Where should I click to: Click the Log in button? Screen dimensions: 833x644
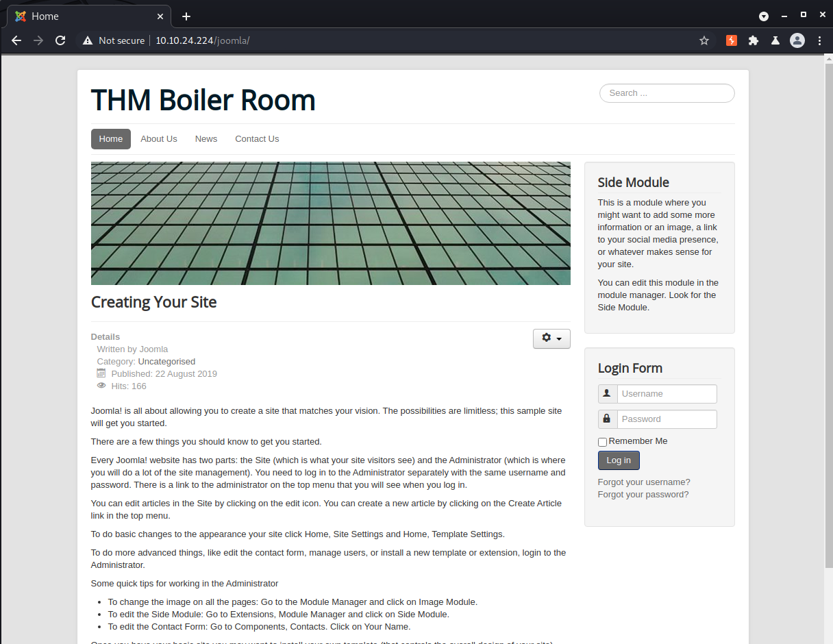click(x=619, y=460)
